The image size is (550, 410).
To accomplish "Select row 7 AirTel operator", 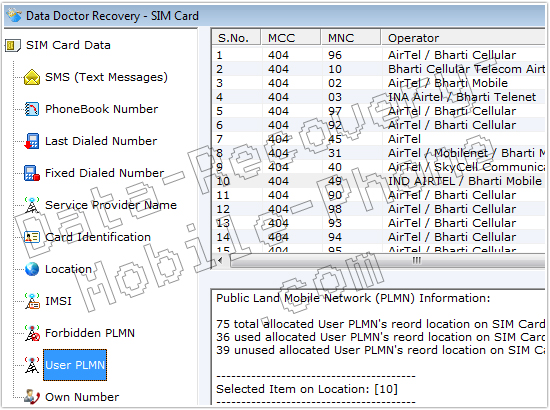I will 378,139.
